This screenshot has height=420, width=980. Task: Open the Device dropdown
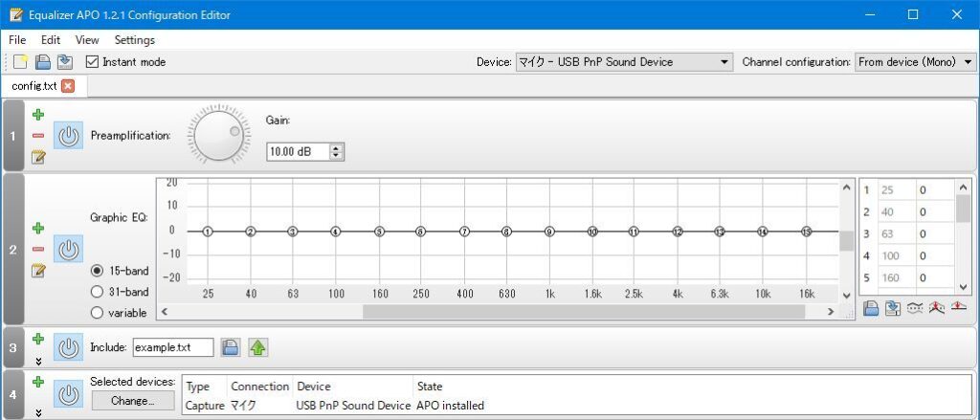click(624, 62)
